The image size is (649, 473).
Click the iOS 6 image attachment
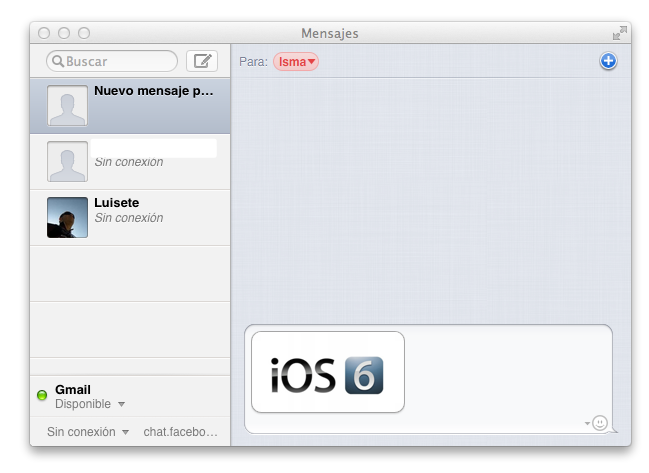(328, 372)
